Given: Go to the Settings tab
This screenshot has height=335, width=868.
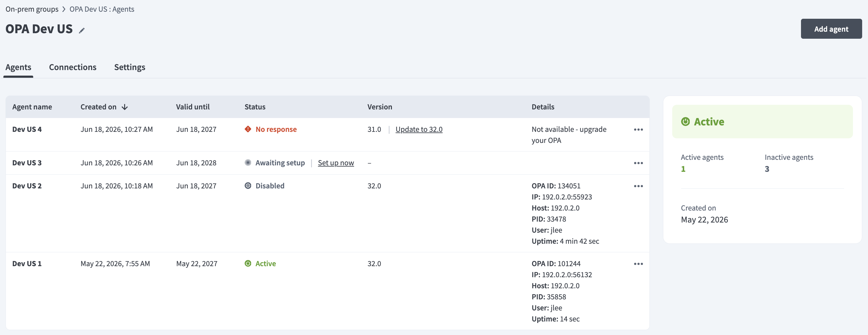Looking at the screenshot, I should pos(130,67).
